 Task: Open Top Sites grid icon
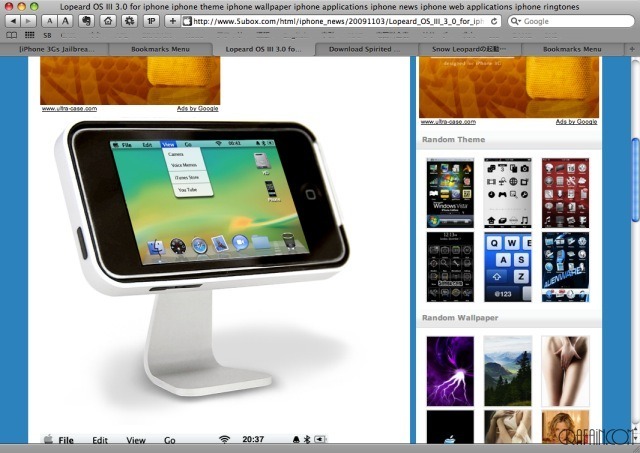(29, 35)
